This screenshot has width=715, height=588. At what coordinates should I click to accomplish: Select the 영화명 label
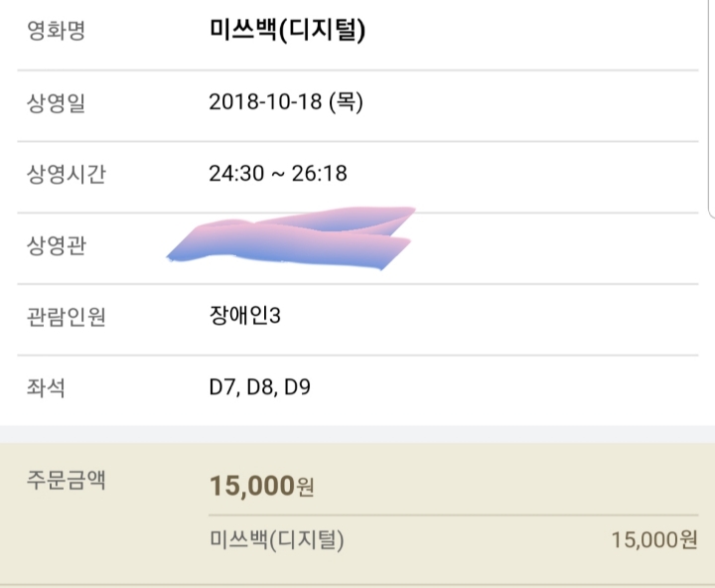tap(56, 31)
